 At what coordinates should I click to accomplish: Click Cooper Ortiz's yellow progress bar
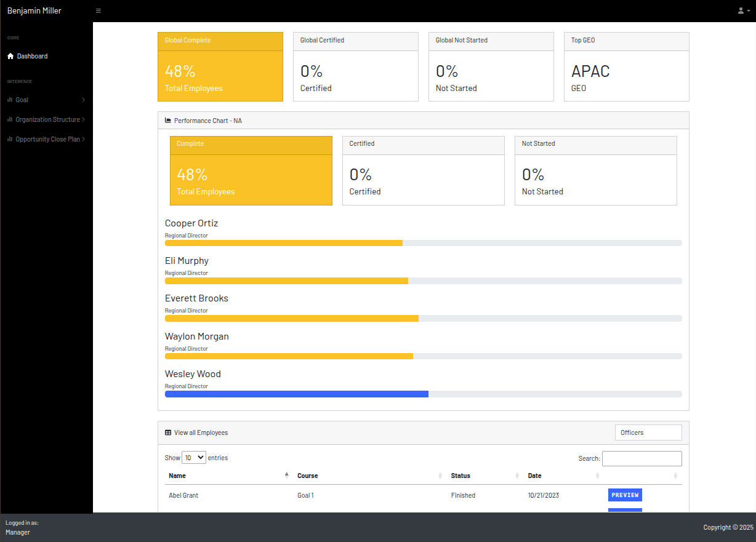(284, 243)
